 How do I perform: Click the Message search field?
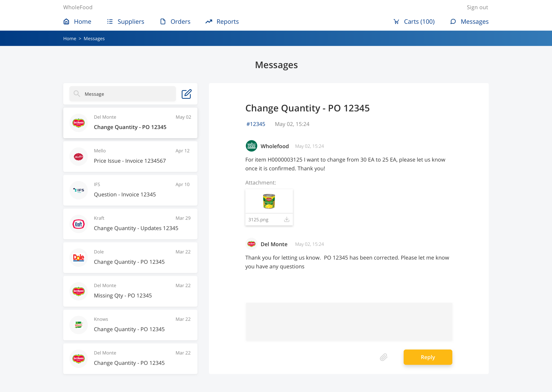click(x=128, y=94)
